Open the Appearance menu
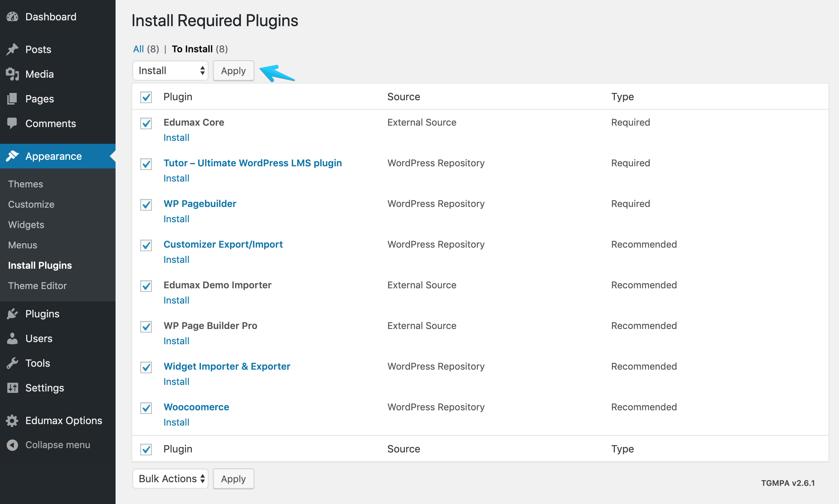The image size is (839, 504). click(x=58, y=156)
